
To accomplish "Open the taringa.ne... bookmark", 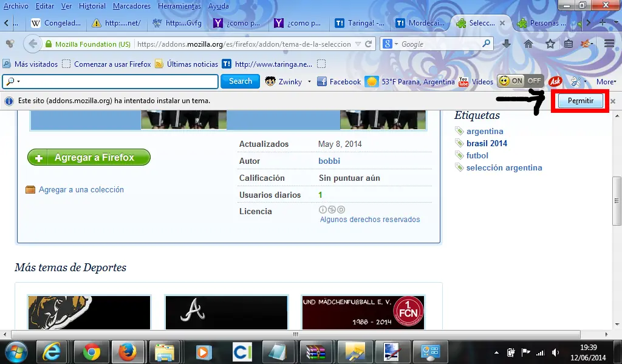I will [x=267, y=64].
